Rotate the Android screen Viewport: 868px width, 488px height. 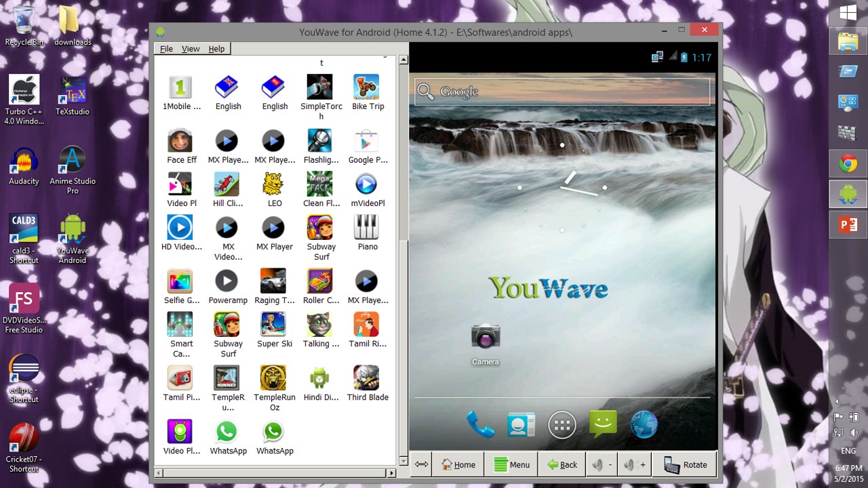pos(685,464)
